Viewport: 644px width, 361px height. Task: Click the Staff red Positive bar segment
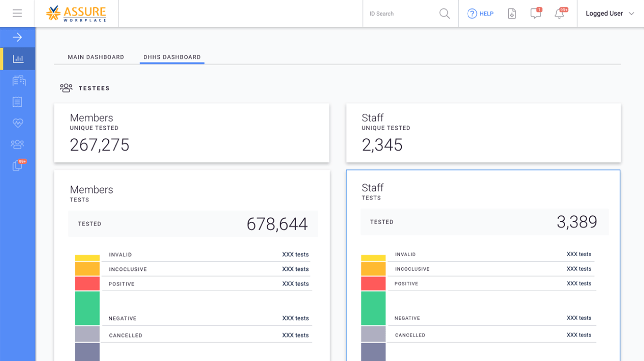373,284
